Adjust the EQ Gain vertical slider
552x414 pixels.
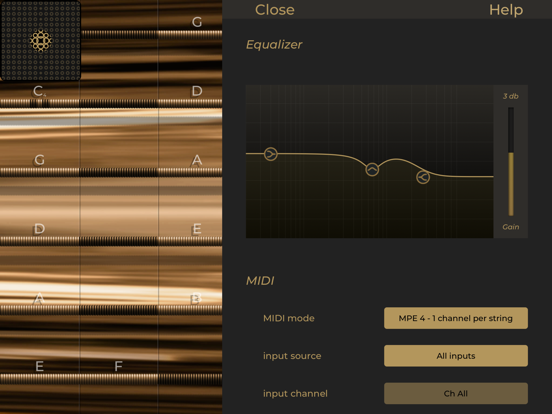(511, 162)
